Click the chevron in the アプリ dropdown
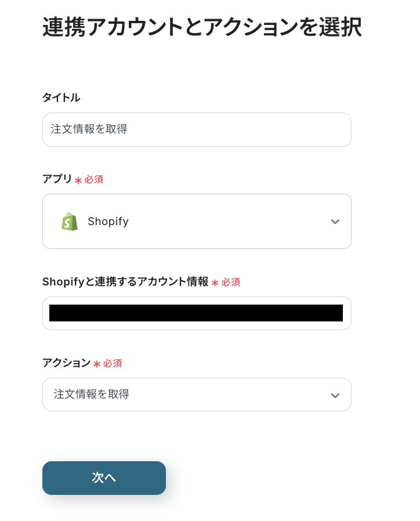Viewport: 420px width, 521px height. [335, 222]
